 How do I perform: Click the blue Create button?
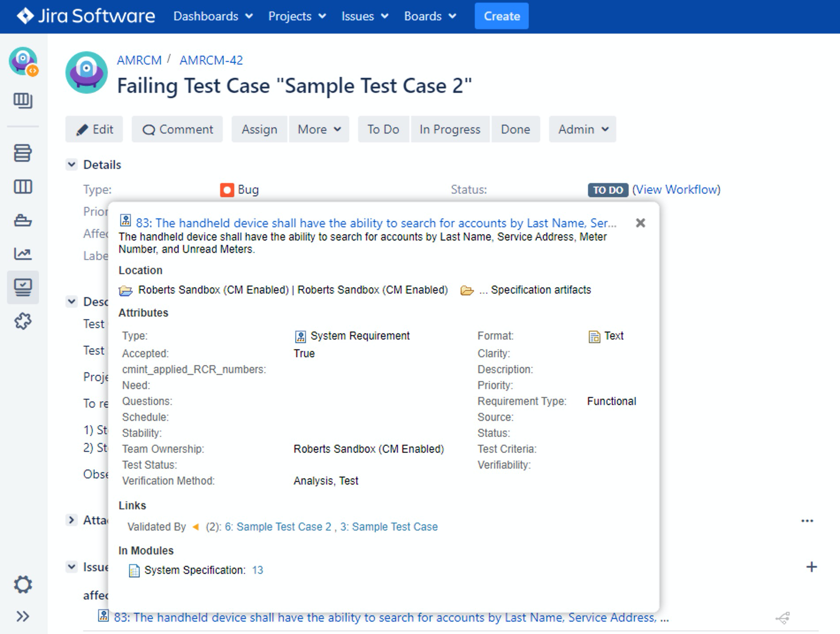(501, 16)
